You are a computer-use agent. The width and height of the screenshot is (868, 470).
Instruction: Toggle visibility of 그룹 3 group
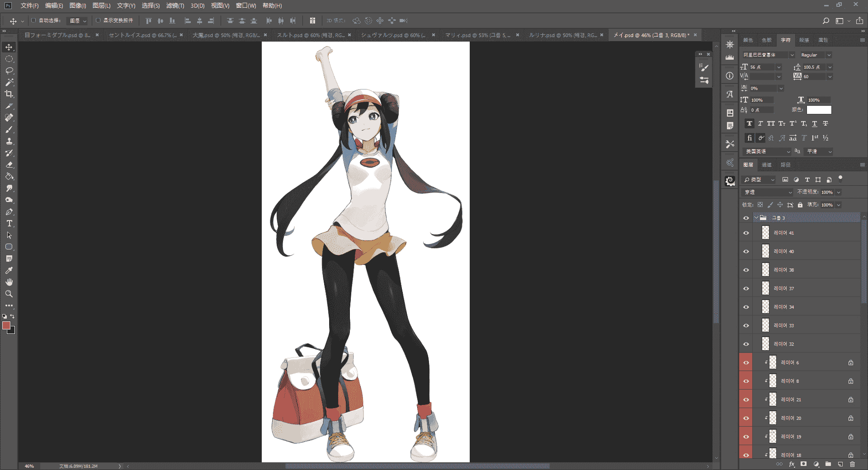[746, 218]
